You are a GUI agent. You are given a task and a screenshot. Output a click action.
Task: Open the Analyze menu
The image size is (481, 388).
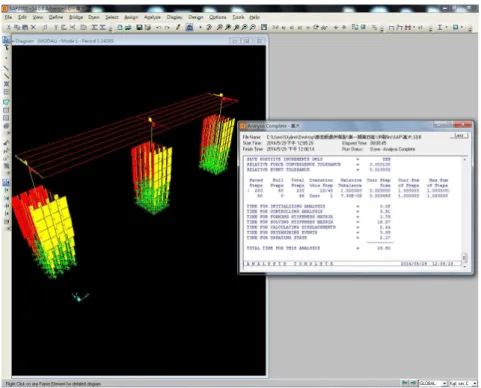[152, 17]
